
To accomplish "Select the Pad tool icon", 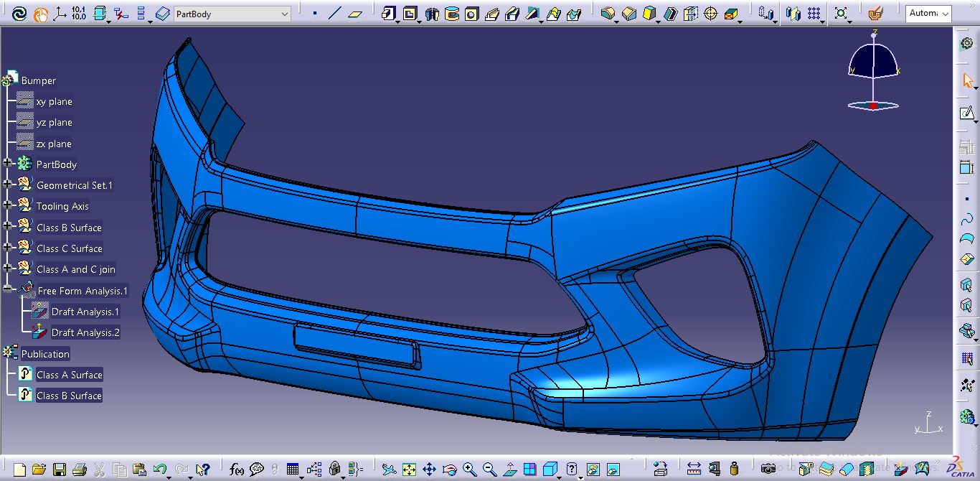I will (x=389, y=14).
